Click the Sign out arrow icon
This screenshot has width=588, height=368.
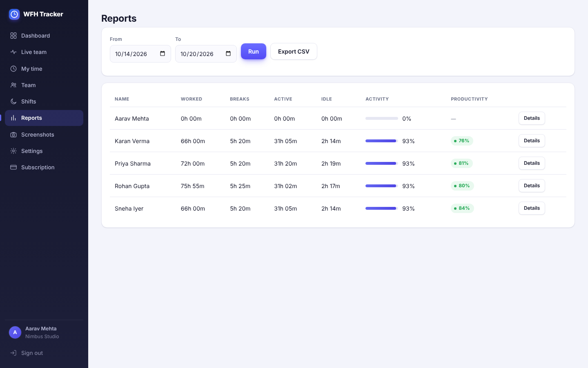[13, 353]
